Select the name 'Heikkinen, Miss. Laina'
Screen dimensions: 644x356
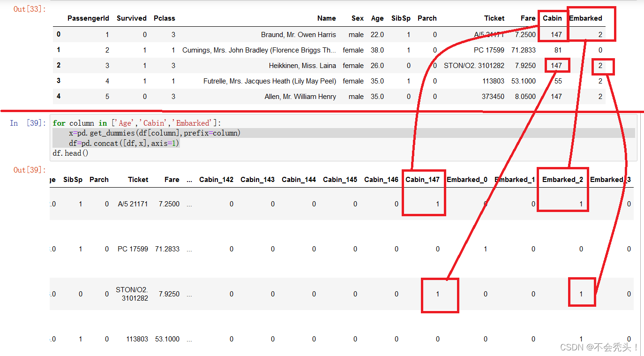[302, 66]
